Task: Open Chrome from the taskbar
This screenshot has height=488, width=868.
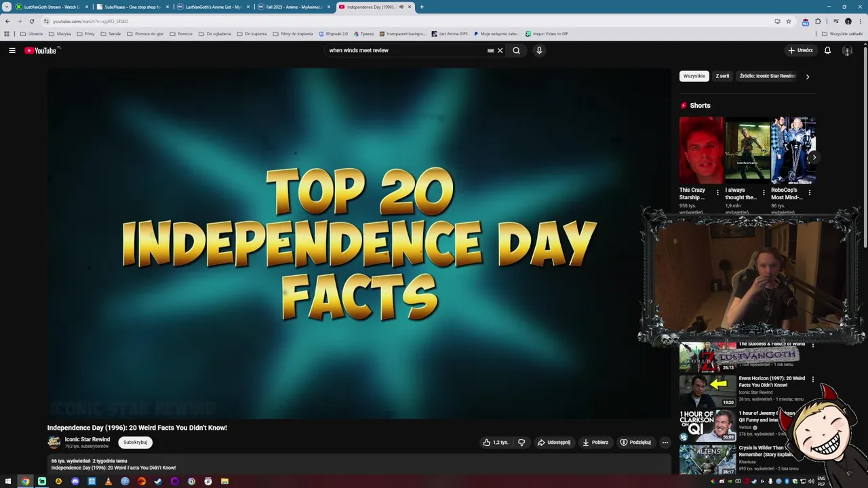Action: (x=25, y=481)
